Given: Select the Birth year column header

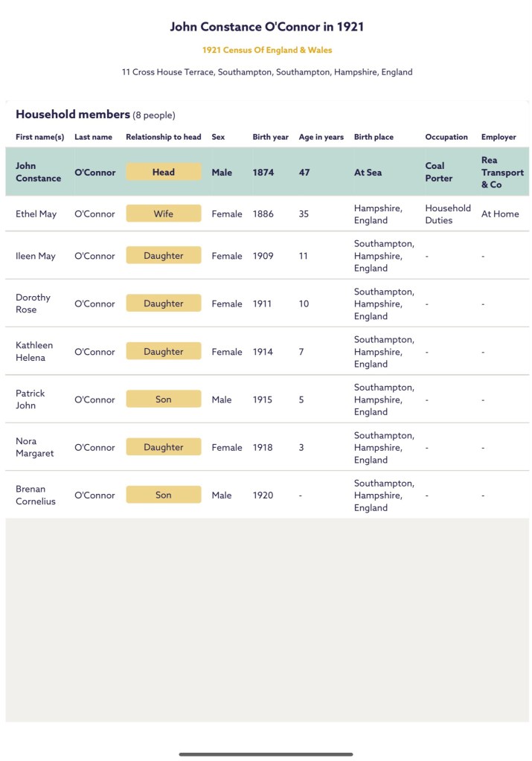Looking at the screenshot, I should [270, 137].
